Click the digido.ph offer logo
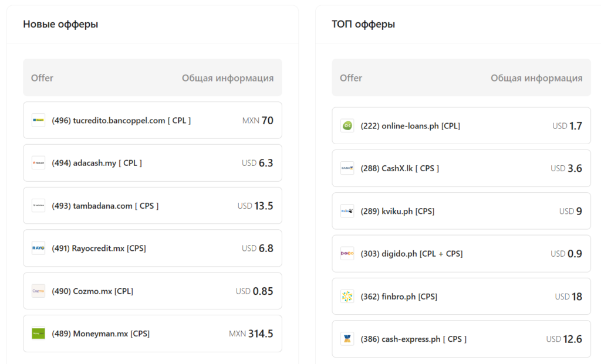The height and width of the screenshot is (364, 601). [347, 253]
